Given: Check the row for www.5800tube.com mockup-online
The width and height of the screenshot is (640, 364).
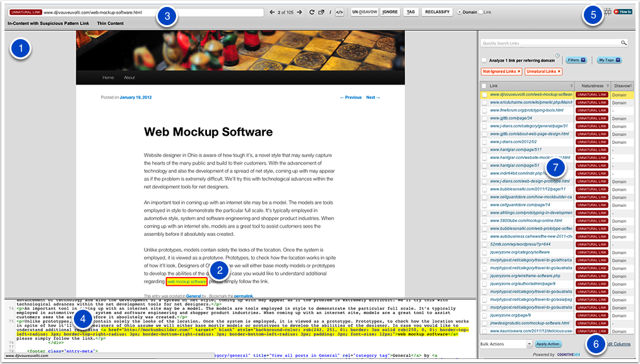Looking at the screenshot, I should pos(485,221).
